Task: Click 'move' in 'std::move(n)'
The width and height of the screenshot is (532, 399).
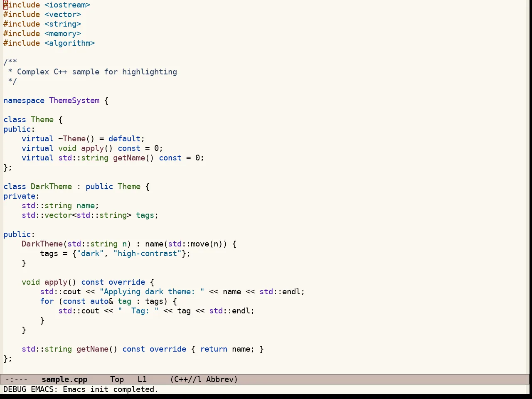Action: (200, 244)
